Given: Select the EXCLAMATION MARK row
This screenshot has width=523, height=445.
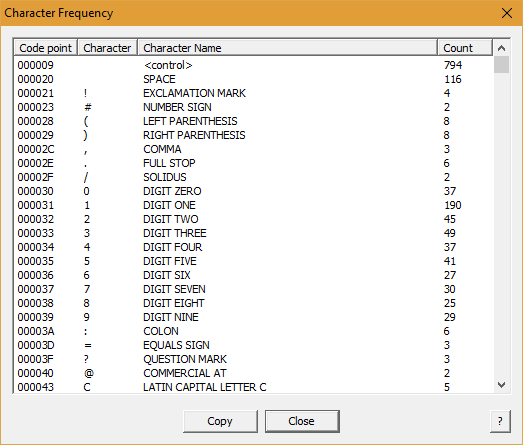Looking at the screenshot, I should 253,93.
